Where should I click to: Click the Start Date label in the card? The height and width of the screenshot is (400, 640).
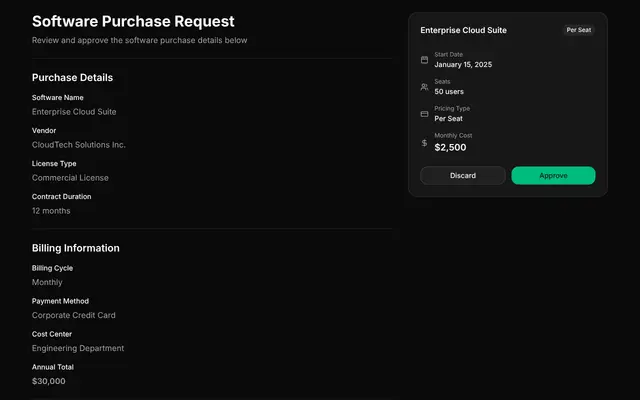(448, 54)
